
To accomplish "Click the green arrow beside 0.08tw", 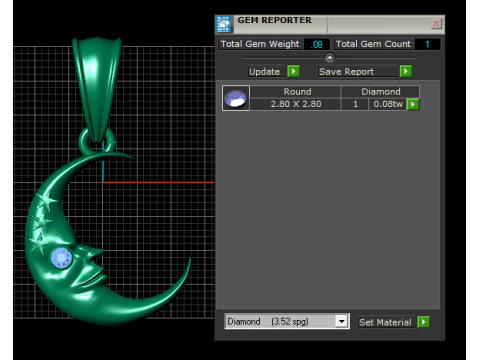I will tap(413, 104).
